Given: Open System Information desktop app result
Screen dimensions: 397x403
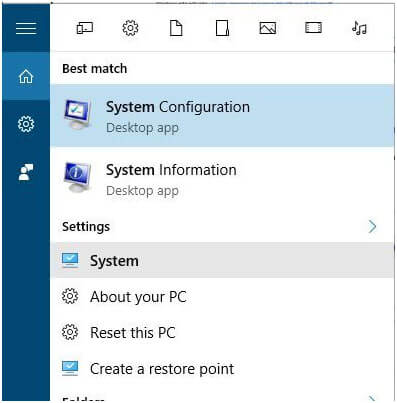Looking at the screenshot, I should (222, 178).
